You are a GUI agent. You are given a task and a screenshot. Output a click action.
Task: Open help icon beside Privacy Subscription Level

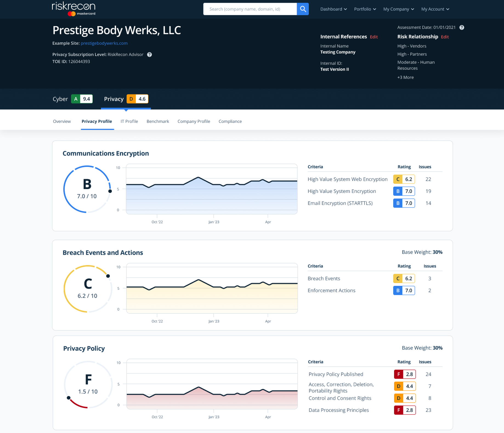pyautogui.click(x=149, y=55)
